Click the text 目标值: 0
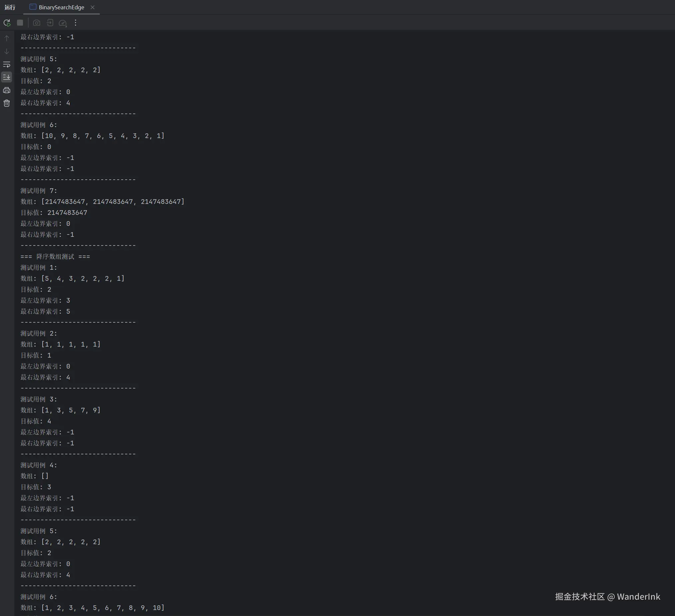This screenshot has height=616, width=675. click(36, 147)
